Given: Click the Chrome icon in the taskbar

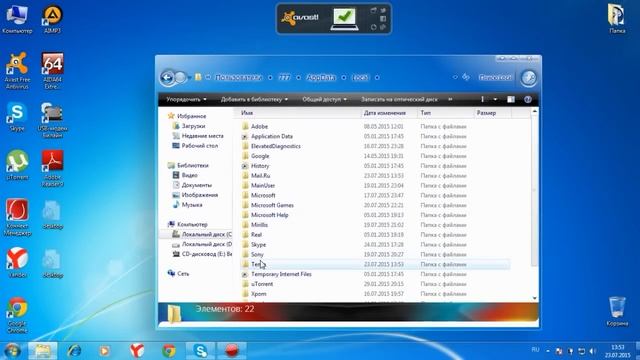Looking at the screenshot, I should [x=169, y=351].
